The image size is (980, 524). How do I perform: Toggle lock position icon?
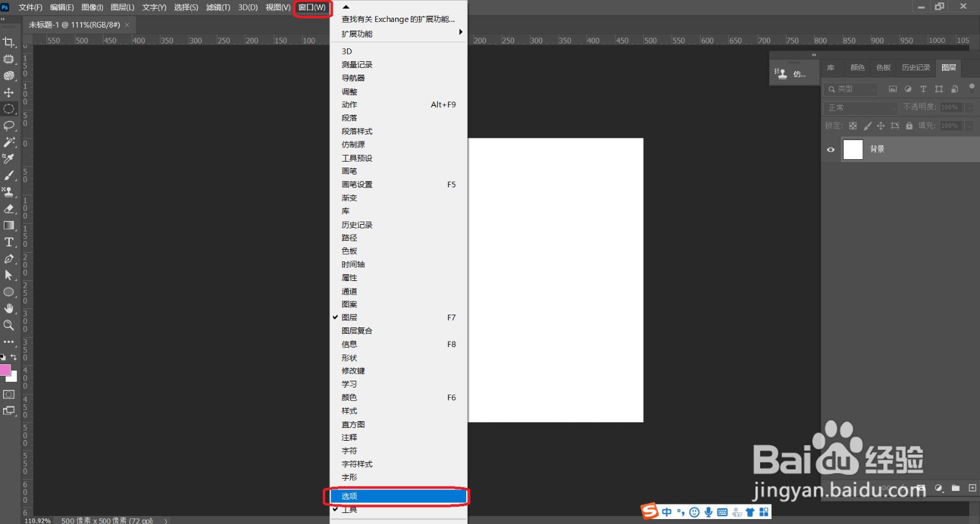(881, 125)
